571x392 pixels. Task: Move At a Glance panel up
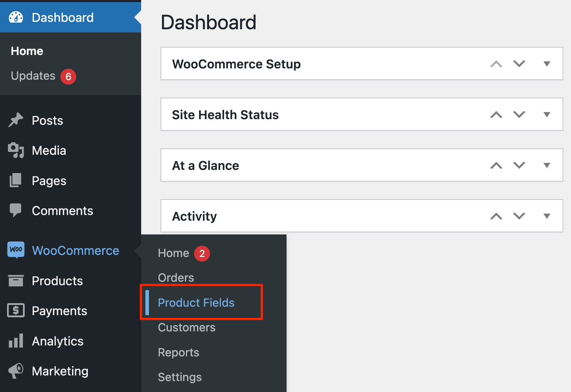[496, 165]
